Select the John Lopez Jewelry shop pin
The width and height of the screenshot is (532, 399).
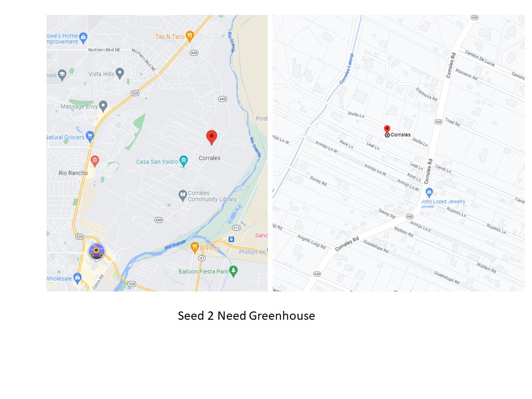[429, 192]
